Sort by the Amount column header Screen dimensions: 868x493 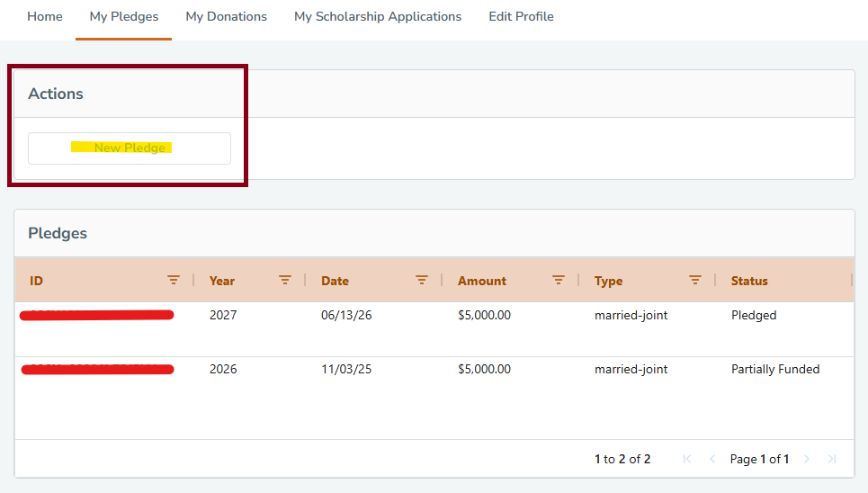pyautogui.click(x=481, y=281)
